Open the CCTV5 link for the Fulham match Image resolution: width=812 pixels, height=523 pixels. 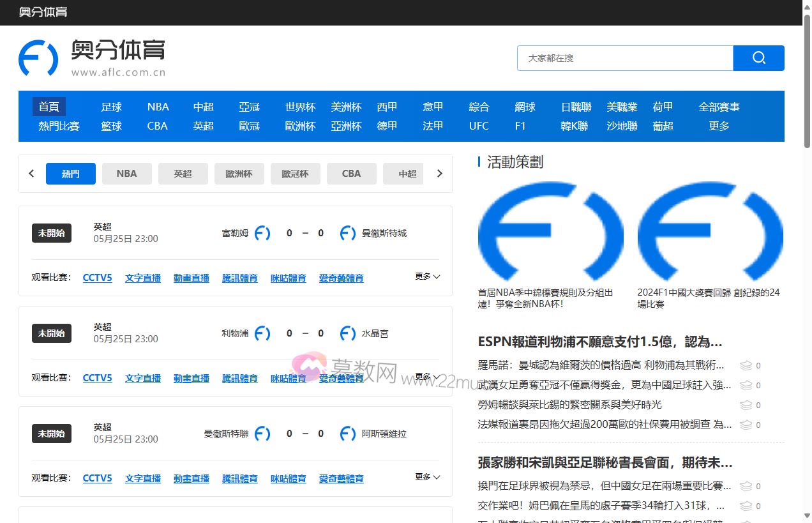[97, 277]
